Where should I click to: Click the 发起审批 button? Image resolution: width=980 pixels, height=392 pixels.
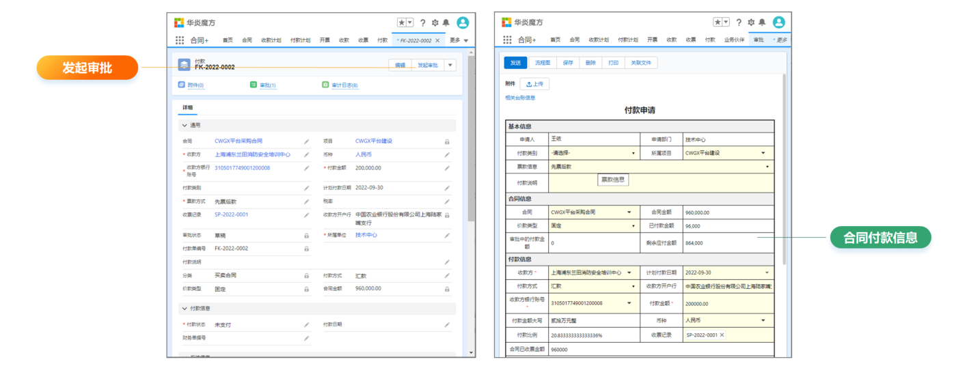pyautogui.click(x=428, y=66)
